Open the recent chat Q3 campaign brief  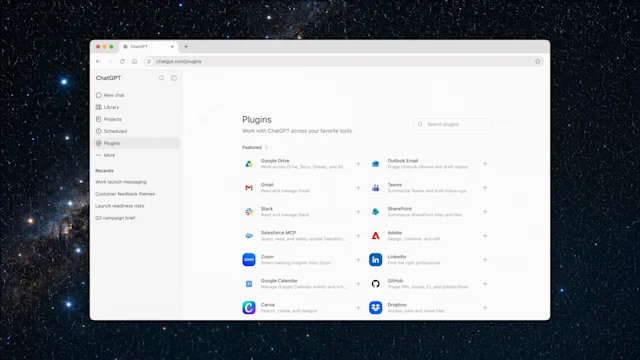[115, 218]
